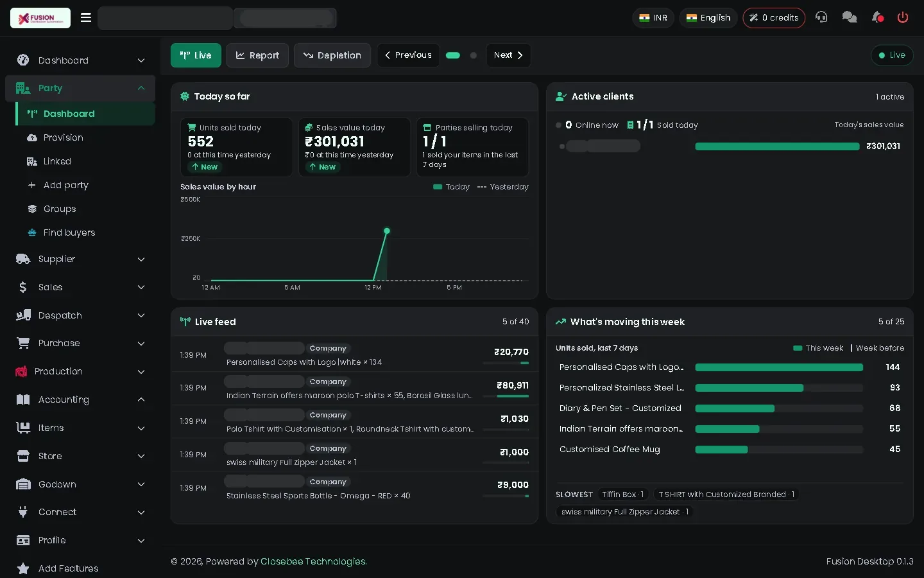Screen dimensions: 924x578
Task: Switch to the Report tab
Action: 257,55
